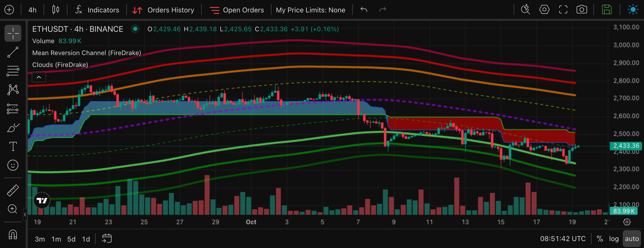Image resolution: width=644 pixels, height=248 pixels.
Task: Switch to the 3m date range
Action: (x=40, y=239)
